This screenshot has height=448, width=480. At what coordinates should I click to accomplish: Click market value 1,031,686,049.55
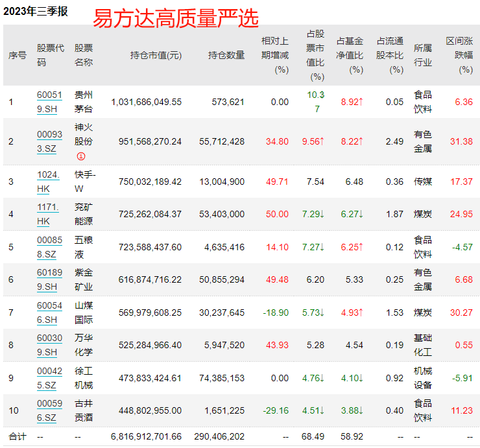click(147, 102)
